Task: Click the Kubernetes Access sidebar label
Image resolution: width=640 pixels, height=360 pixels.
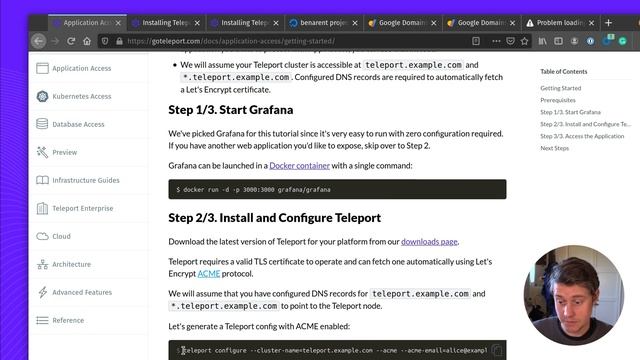Action: [82, 96]
